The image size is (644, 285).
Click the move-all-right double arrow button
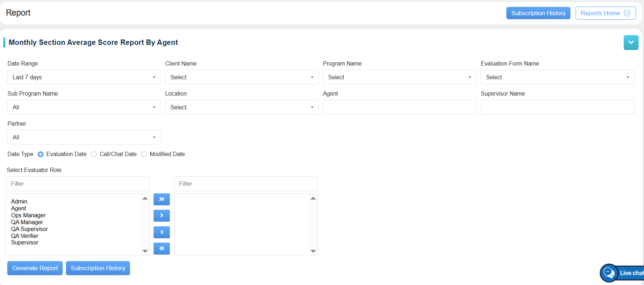pos(162,199)
